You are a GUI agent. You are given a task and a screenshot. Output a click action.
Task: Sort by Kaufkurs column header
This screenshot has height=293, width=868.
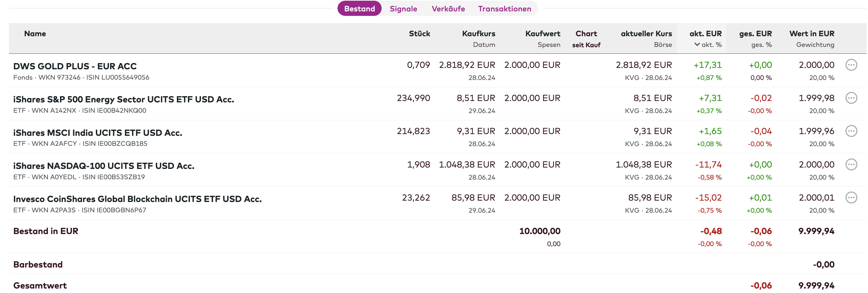pyautogui.click(x=478, y=34)
